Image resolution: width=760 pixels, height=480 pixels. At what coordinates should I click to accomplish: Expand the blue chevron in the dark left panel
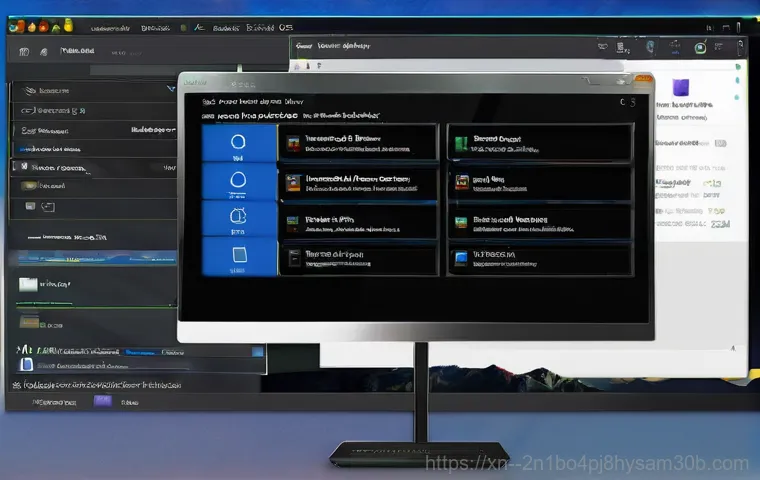coord(171,89)
